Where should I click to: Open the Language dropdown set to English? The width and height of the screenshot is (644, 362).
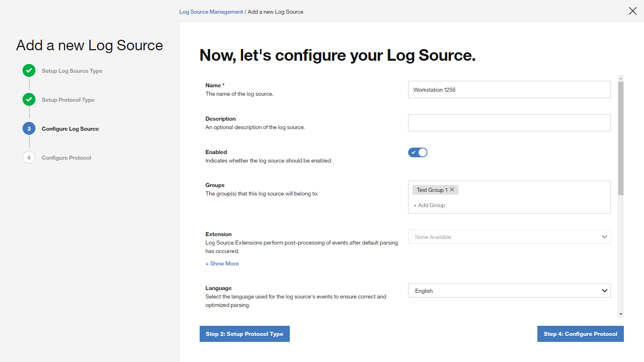point(509,290)
